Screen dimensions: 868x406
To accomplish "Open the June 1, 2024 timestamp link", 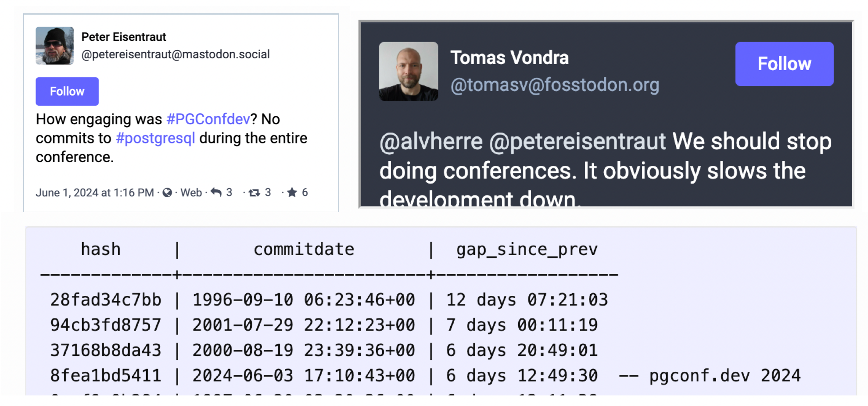I will click(x=95, y=192).
